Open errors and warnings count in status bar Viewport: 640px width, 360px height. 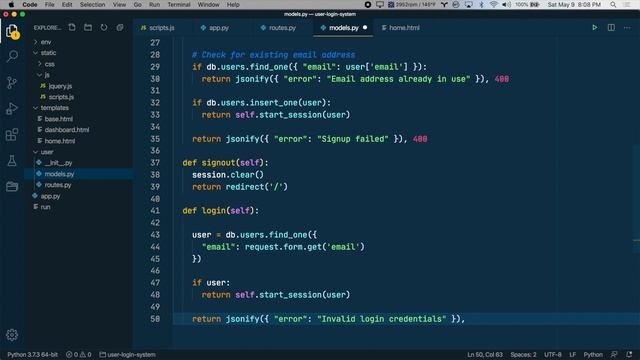click(78, 354)
